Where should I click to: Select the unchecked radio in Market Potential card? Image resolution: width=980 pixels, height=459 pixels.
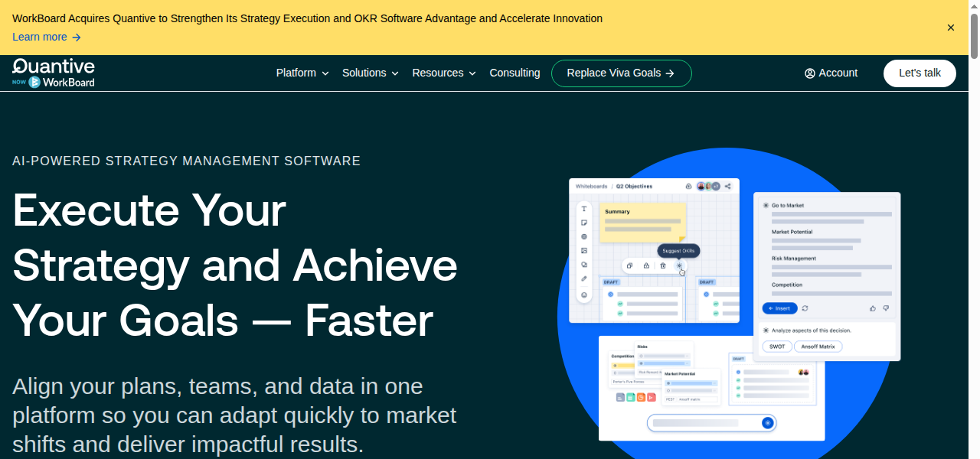[x=668, y=390]
